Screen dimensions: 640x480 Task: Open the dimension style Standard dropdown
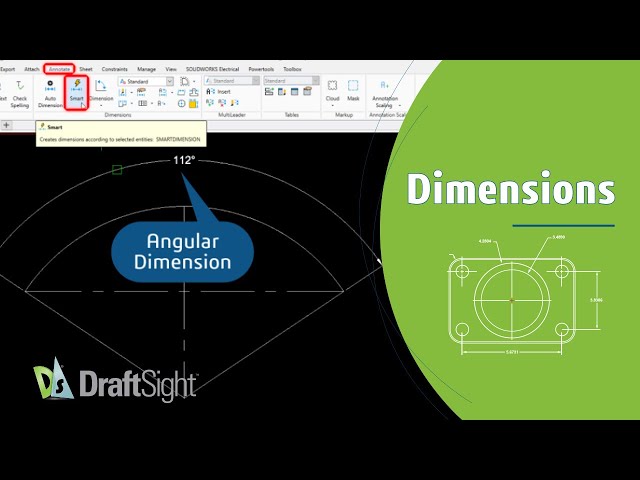170,81
